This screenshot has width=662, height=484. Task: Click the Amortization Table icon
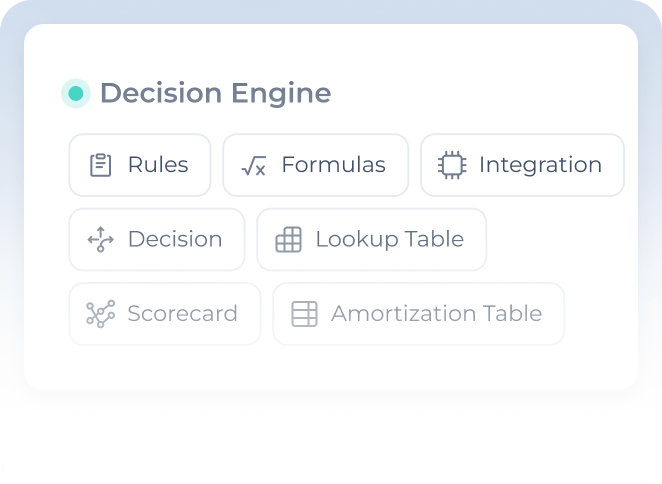point(304,314)
